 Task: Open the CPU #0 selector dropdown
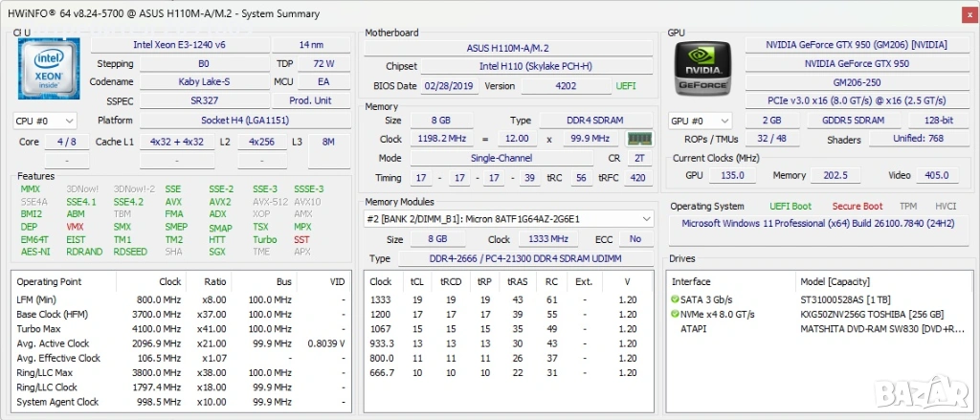point(45,122)
